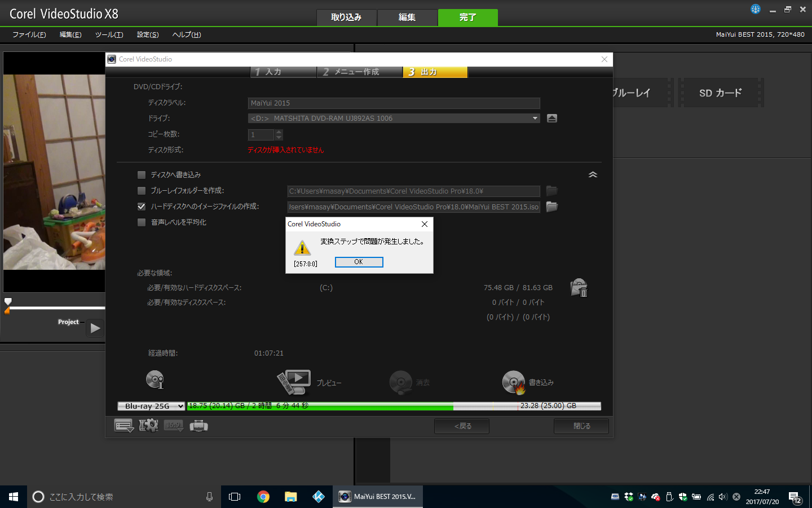
Task: Click the preview scrubber handle
Action: 8,302
